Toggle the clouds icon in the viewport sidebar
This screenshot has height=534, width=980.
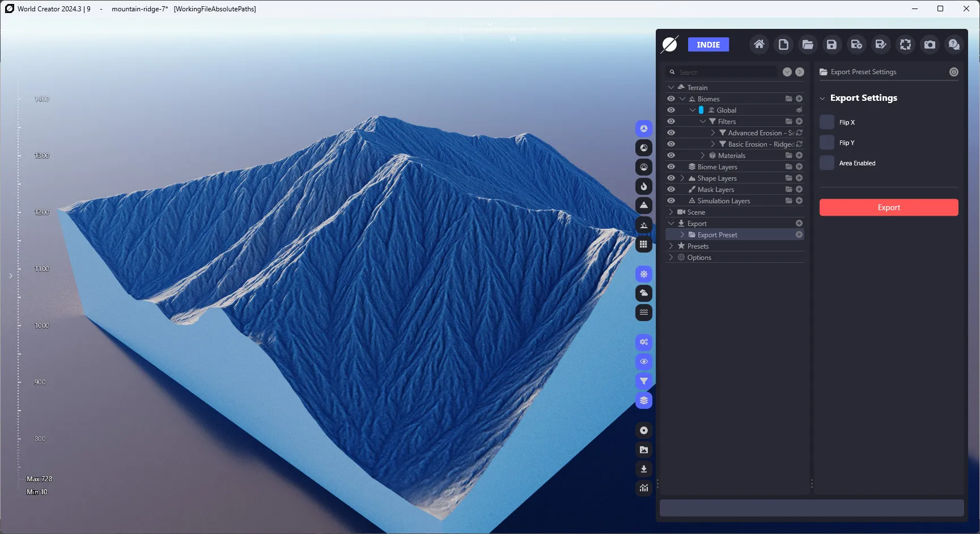[644, 293]
